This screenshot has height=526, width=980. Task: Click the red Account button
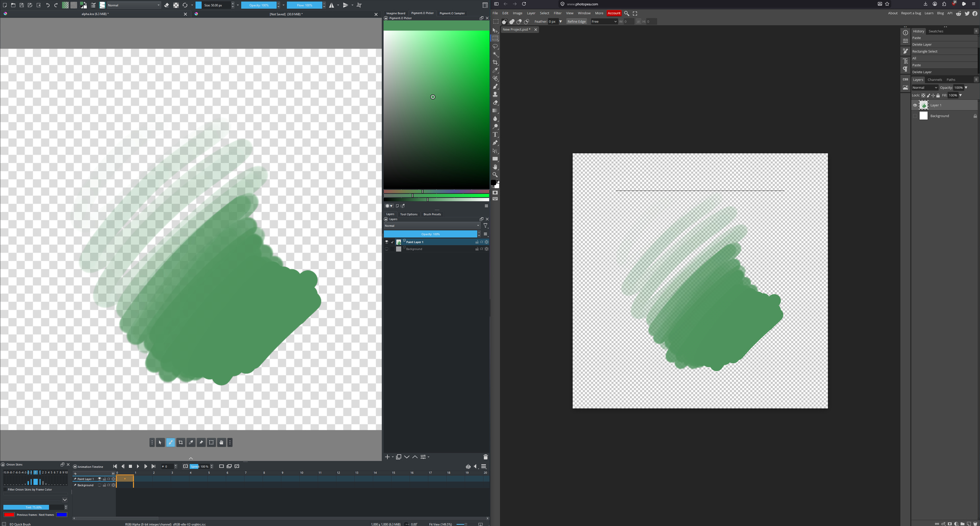tap(614, 13)
